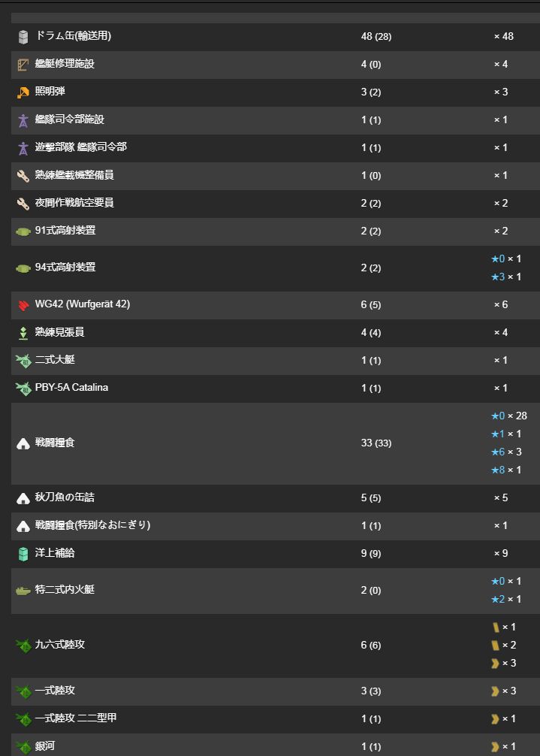Click the 銀河 proficiency chevron × 1
This screenshot has width=540, height=756.
point(503,747)
